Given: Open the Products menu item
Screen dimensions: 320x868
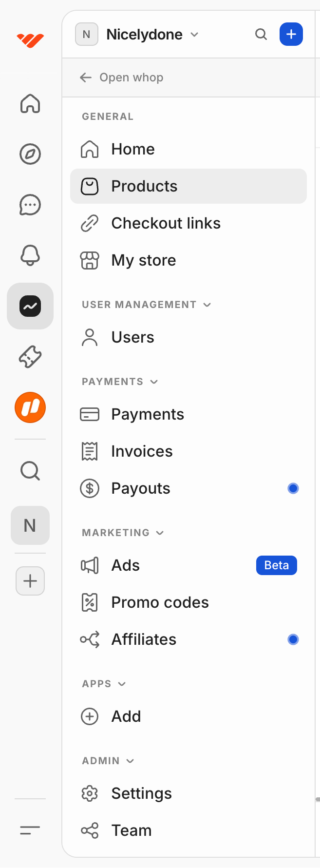Looking at the screenshot, I should click(x=144, y=186).
